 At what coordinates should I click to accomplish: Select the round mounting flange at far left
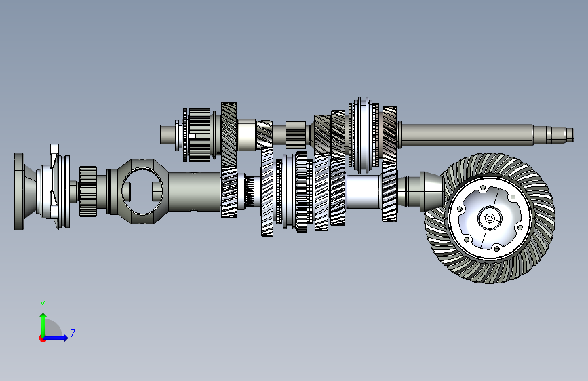pos(20,191)
